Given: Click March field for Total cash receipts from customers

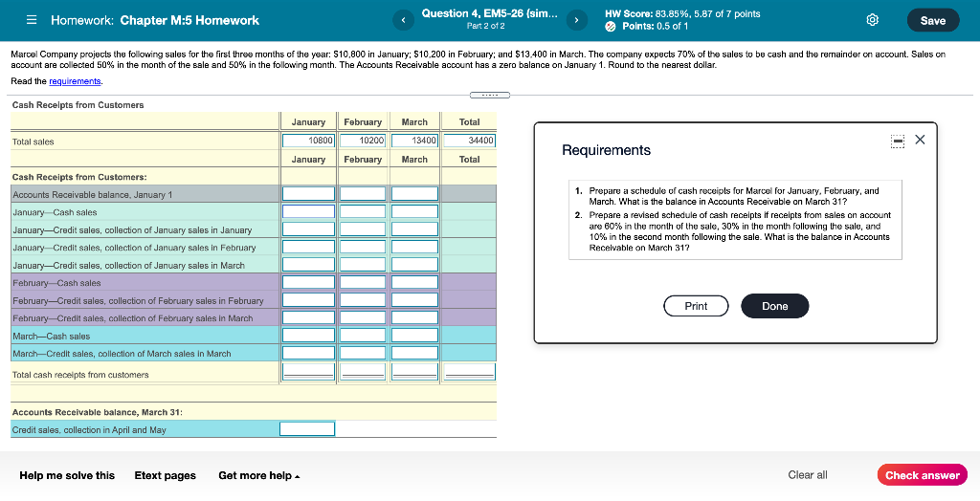Looking at the screenshot, I should pyautogui.click(x=414, y=373).
